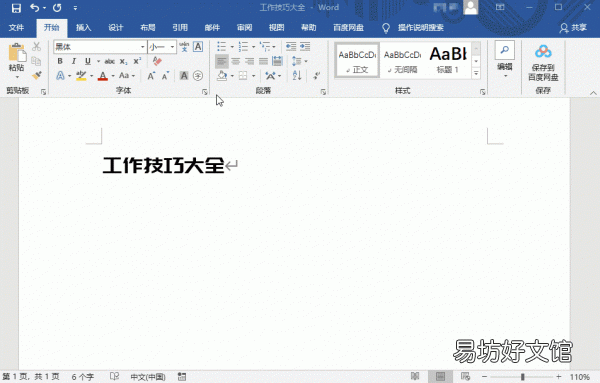Increase paragraph indent
600x383 pixels.
305,47
